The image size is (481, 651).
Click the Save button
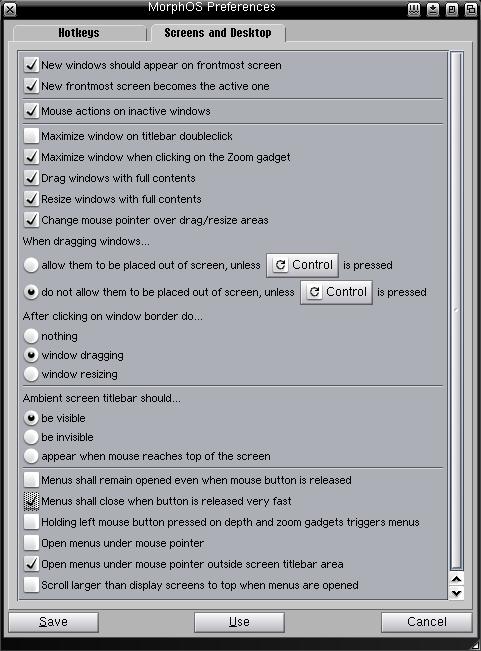54,622
